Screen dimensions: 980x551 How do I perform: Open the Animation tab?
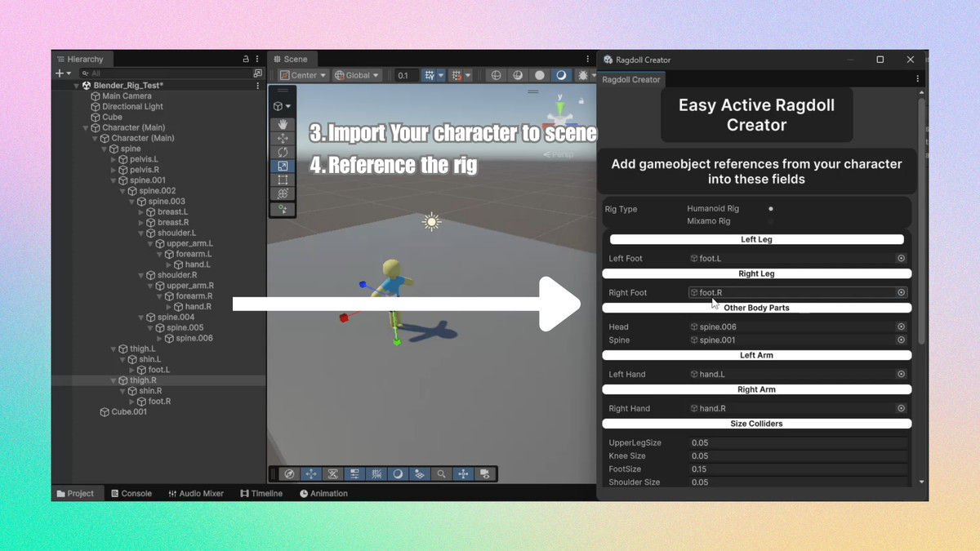pyautogui.click(x=325, y=493)
